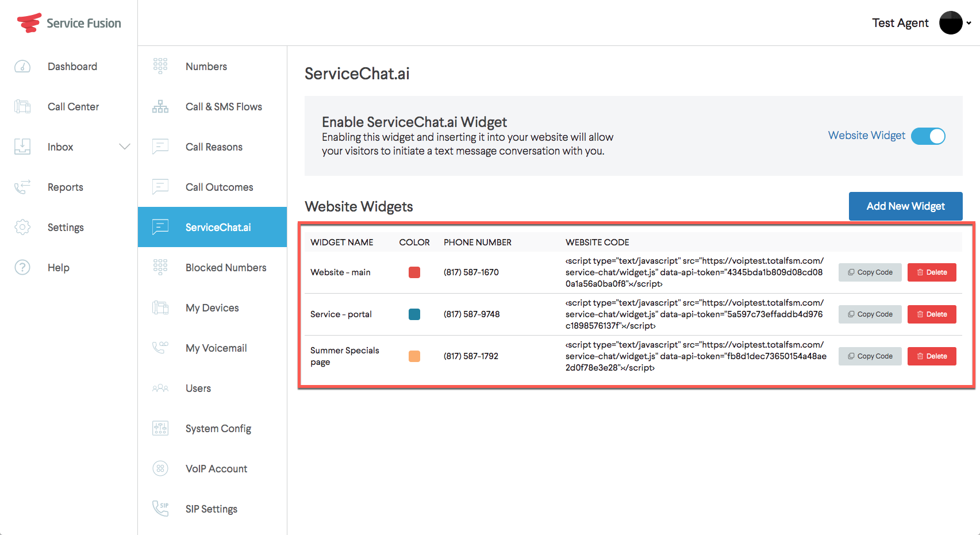Open the user account dropdown arrow
The height and width of the screenshot is (535, 980).
969,23
